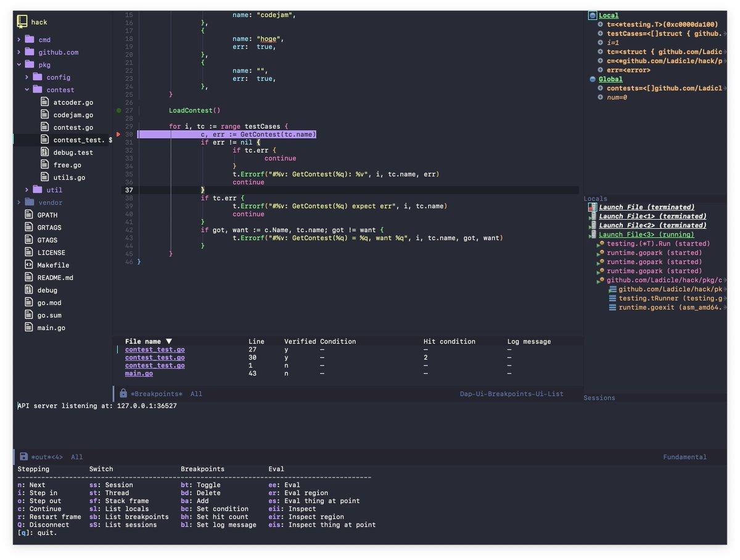Click the Global scope sphere icon
This screenshot has height=560, width=740.
pyautogui.click(x=593, y=79)
